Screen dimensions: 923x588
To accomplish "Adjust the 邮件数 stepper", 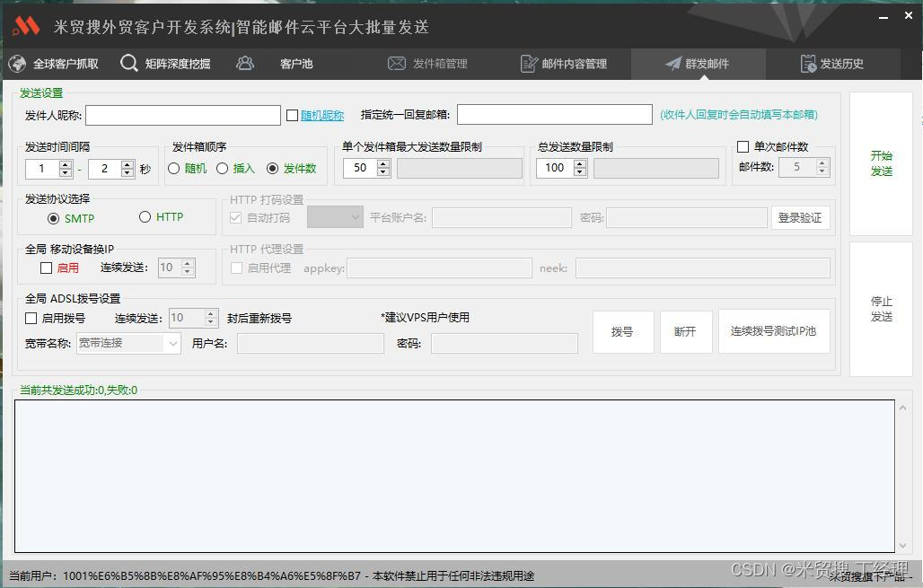I will tap(822, 167).
